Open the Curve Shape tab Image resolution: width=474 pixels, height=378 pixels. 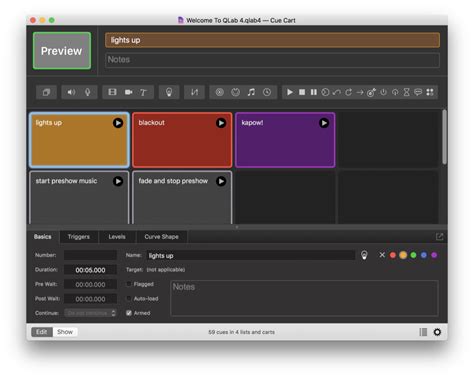point(161,237)
